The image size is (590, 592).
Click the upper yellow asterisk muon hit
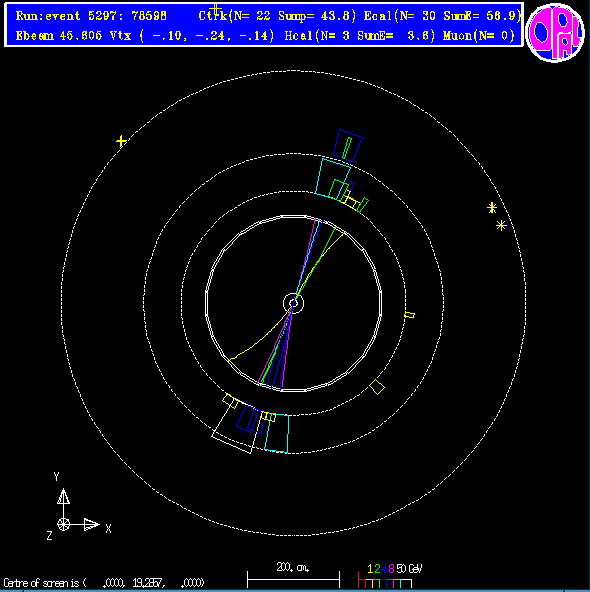[x=492, y=208]
